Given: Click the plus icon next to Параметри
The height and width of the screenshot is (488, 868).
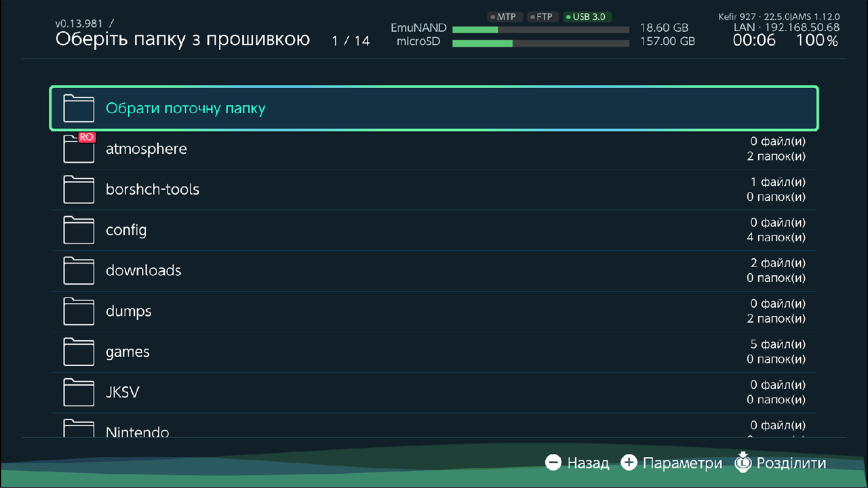Looking at the screenshot, I should 629,463.
